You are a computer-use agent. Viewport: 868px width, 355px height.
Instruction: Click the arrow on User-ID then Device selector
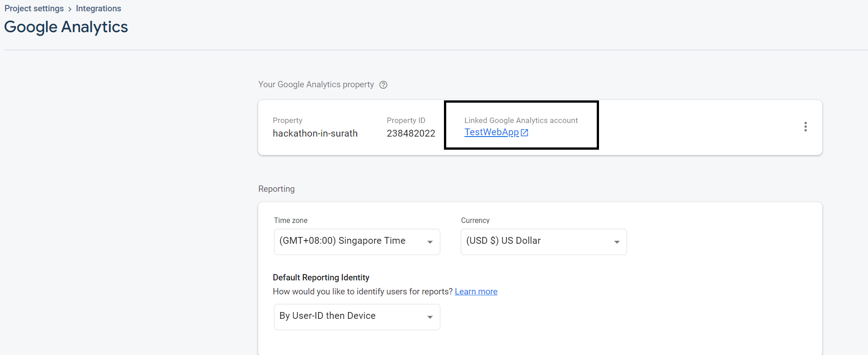[x=430, y=317]
